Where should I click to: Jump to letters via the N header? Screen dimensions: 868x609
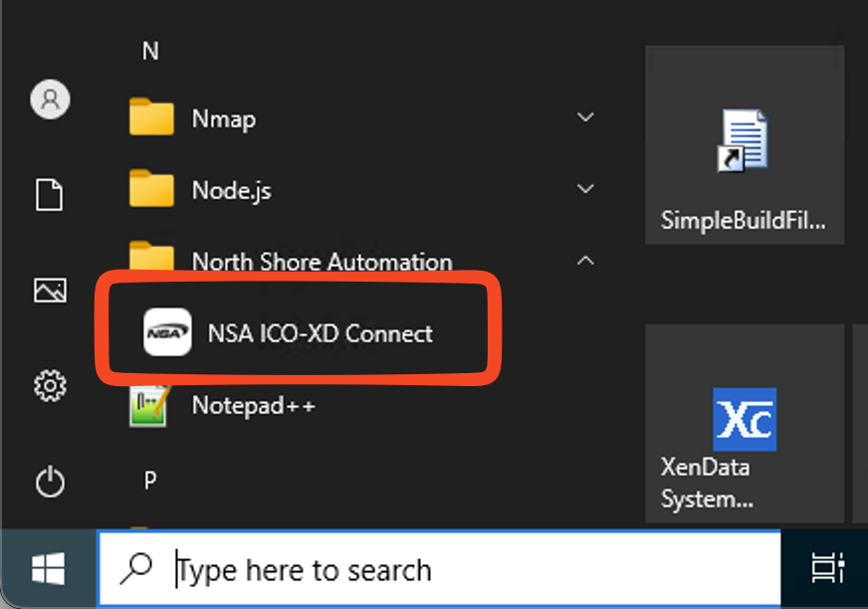[x=150, y=52]
